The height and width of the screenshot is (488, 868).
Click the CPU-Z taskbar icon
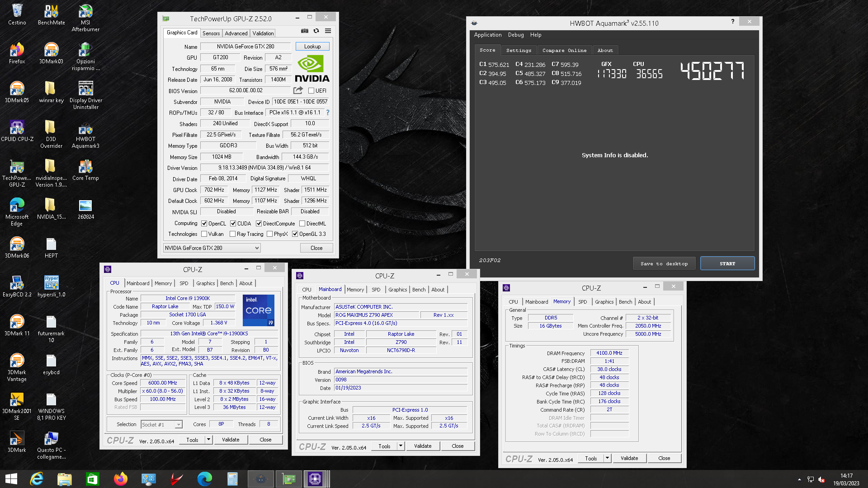315,479
